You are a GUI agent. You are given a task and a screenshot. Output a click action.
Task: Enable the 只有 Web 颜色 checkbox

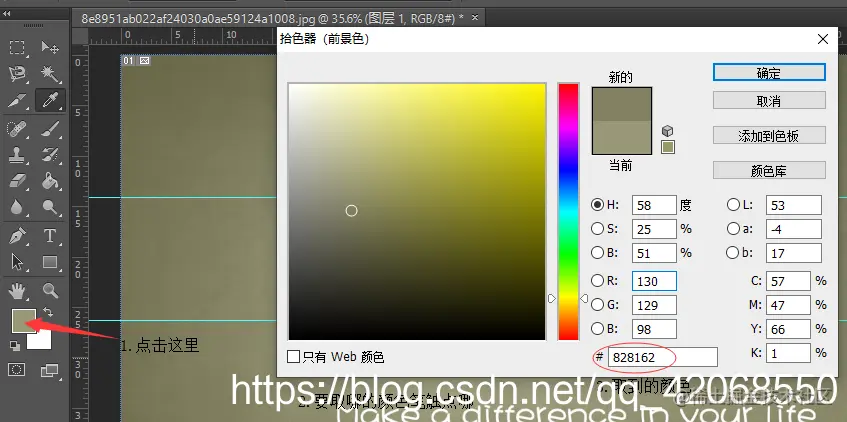293,357
